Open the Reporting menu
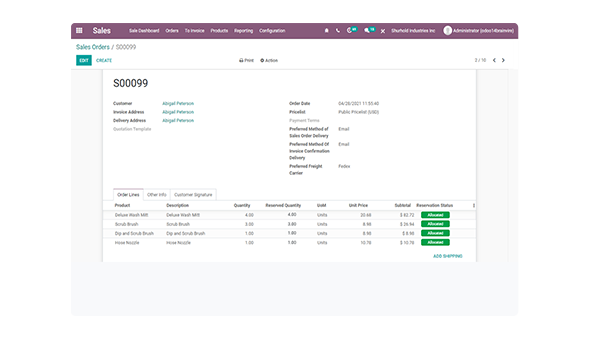 coord(244,31)
